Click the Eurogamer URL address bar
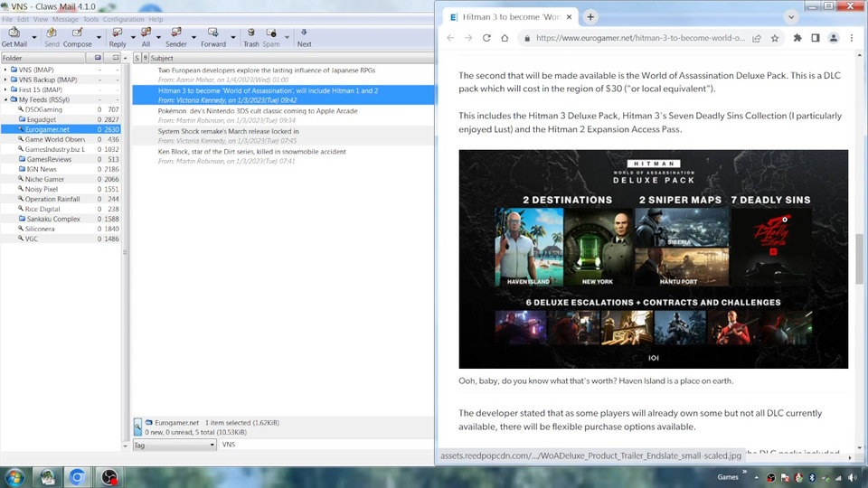The width and height of the screenshot is (868, 488). coord(640,38)
